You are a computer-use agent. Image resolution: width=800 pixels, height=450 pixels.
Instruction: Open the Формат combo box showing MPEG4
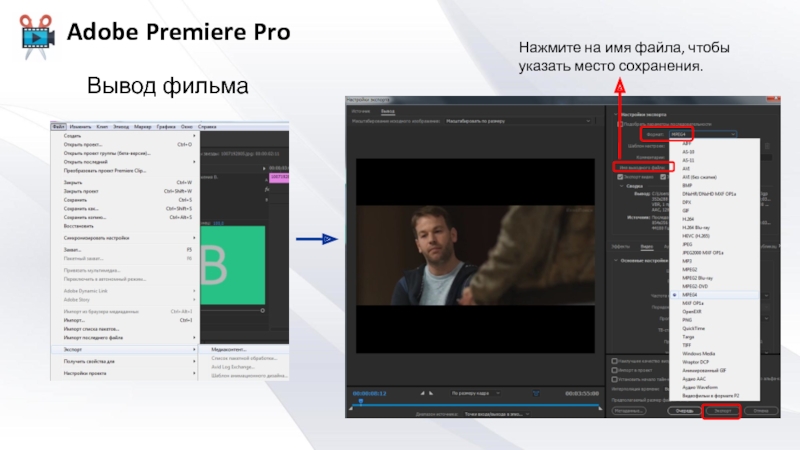(x=703, y=134)
